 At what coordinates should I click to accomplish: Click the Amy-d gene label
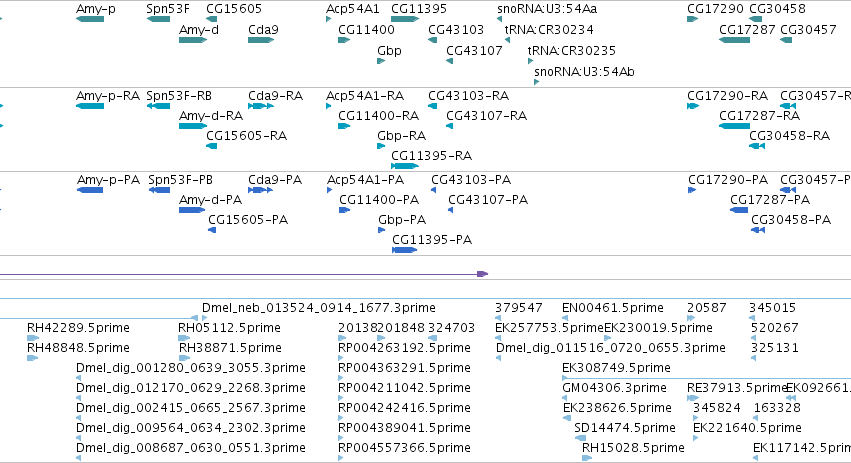point(199,30)
